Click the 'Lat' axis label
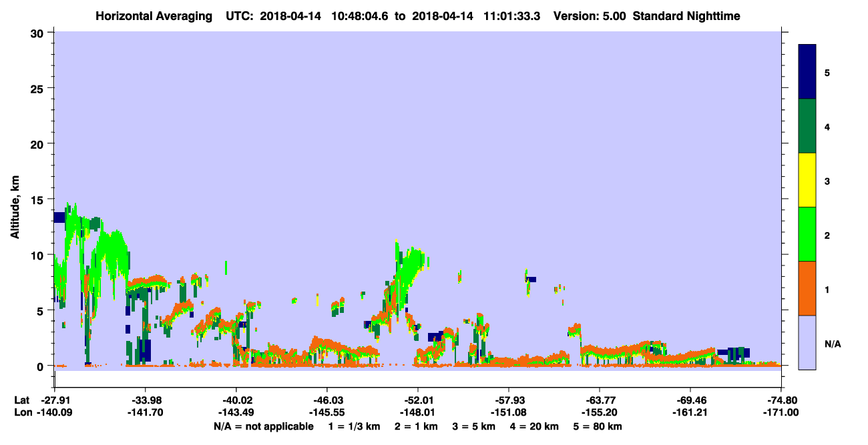This screenshot has width=868, height=445. pos(22,400)
